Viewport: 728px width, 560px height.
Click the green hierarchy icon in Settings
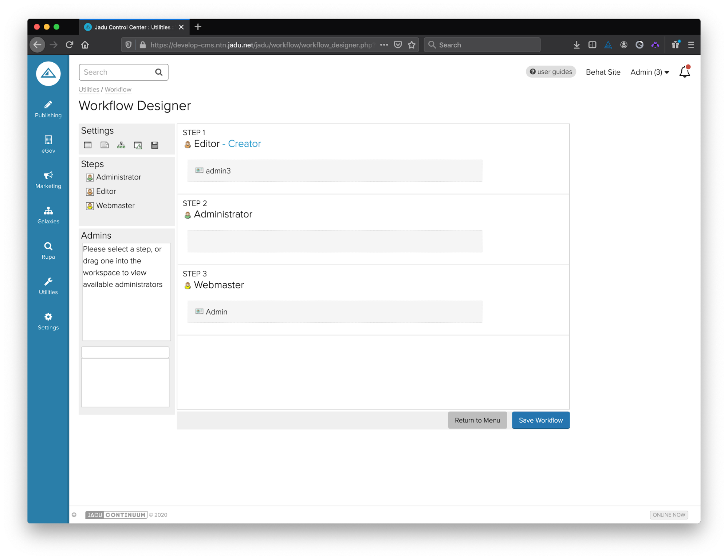(x=121, y=145)
